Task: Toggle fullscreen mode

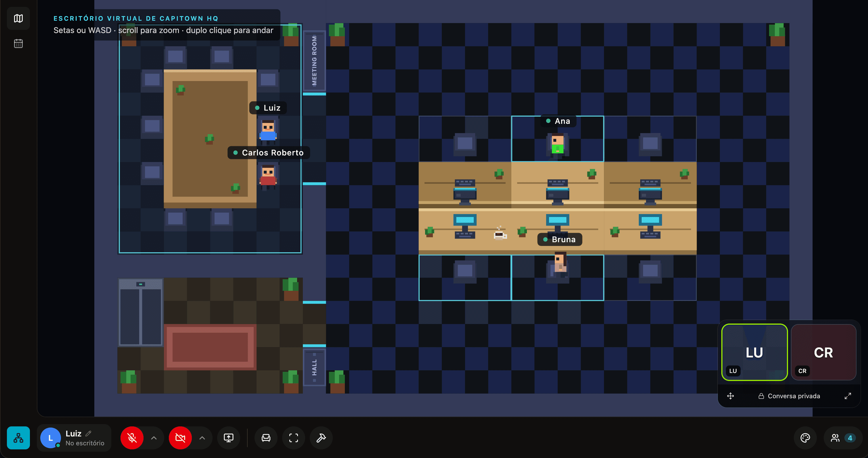Action: pos(293,438)
